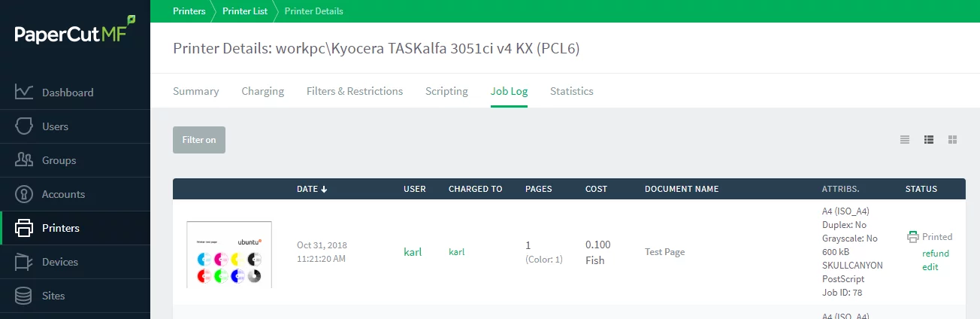
Task: Open Dashboard in the sidebar
Action: (75, 93)
